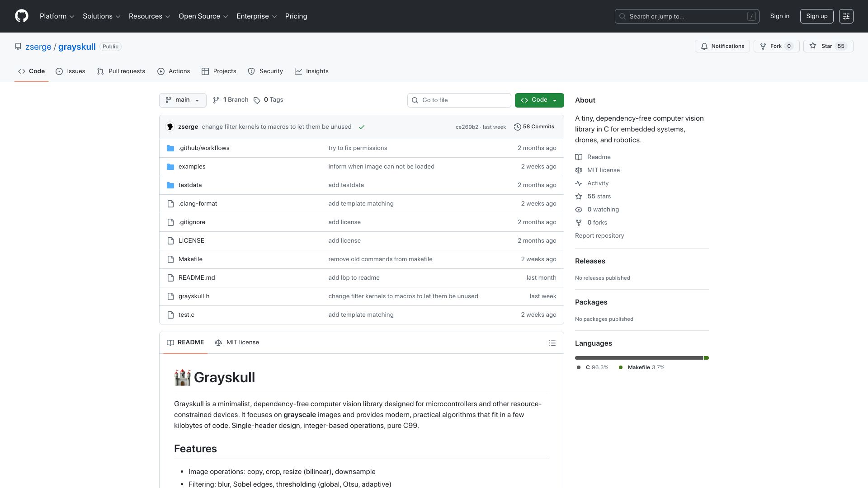Go to the Actions tab
The image size is (868, 488).
point(174,71)
